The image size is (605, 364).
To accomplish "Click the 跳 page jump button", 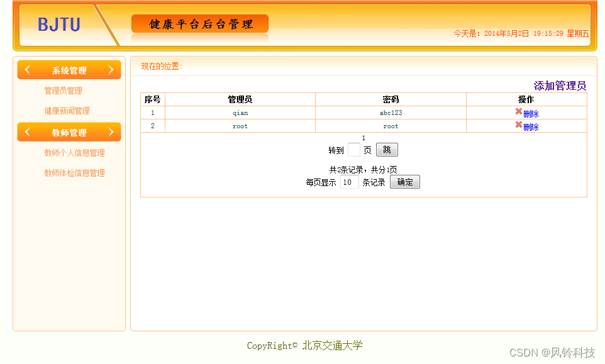I will pyautogui.click(x=387, y=150).
